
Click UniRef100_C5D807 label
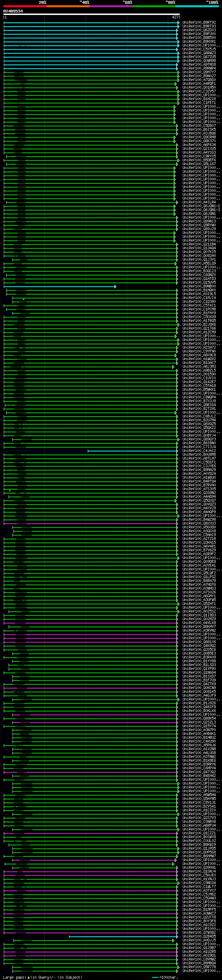pos(199,125)
